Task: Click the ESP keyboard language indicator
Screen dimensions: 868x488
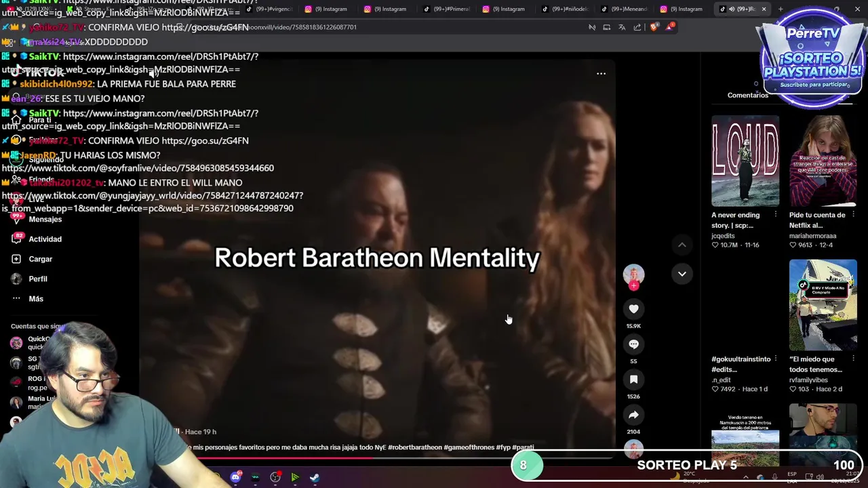Action: (x=792, y=477)
